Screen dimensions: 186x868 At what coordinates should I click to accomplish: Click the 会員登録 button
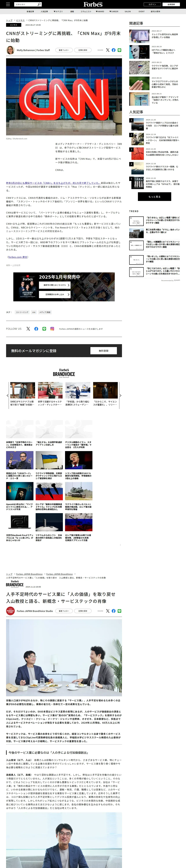171,4
